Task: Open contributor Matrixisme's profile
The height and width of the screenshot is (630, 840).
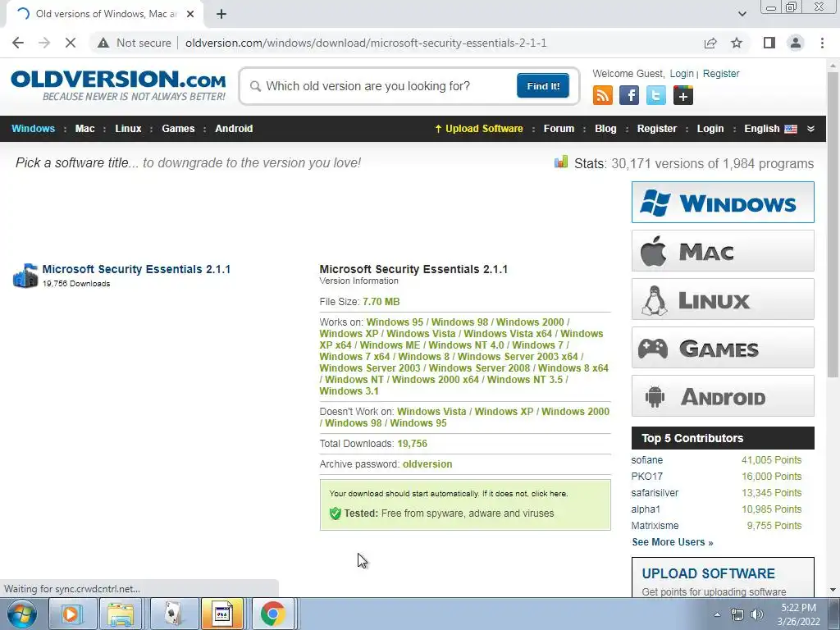Action: (x=655, y=526)
